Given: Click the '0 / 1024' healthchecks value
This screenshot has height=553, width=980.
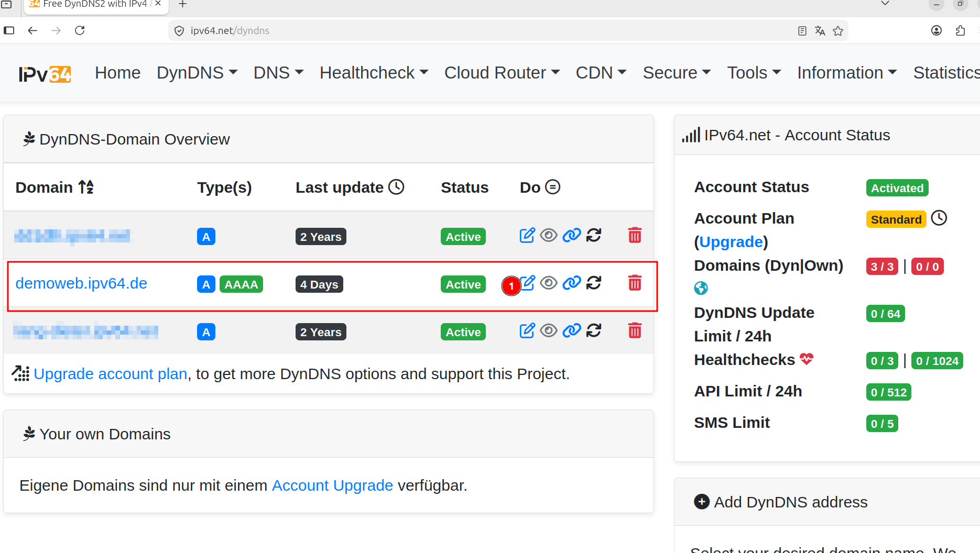Looking at the screenshot, I should point(937,361).
